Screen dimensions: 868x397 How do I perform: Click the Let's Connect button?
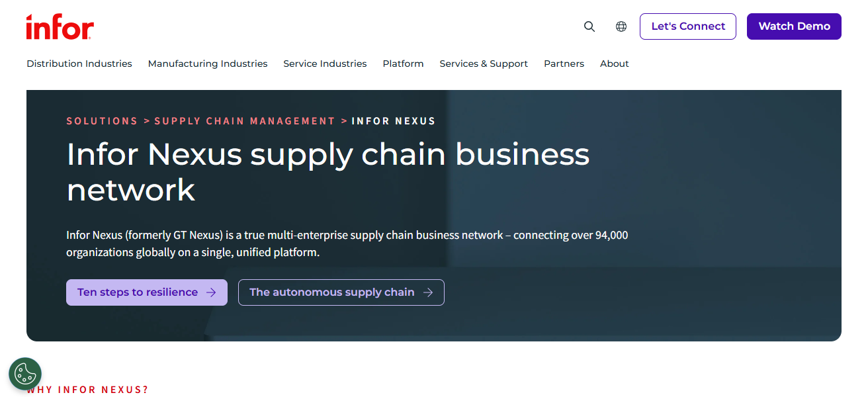pyautogui.click(x=687, y=26)
